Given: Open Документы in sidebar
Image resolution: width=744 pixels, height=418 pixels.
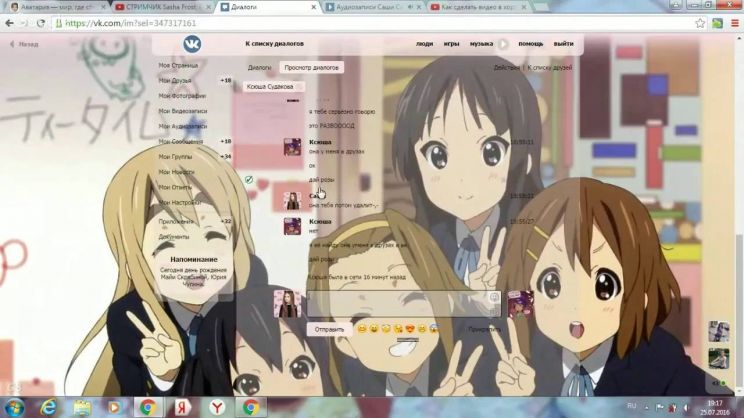Looking at the screenshot, I should pyautogui.click(x=174, y=237).
